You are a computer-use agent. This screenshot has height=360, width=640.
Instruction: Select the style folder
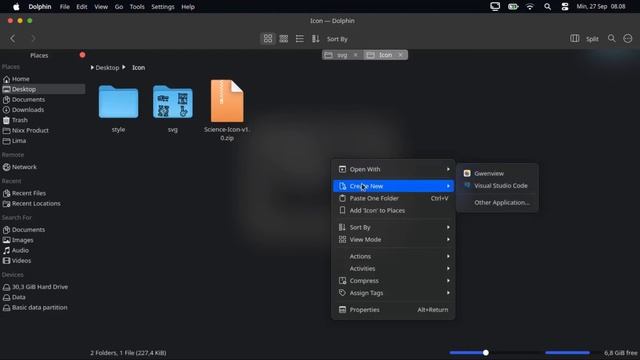click(x=118, y=108)
